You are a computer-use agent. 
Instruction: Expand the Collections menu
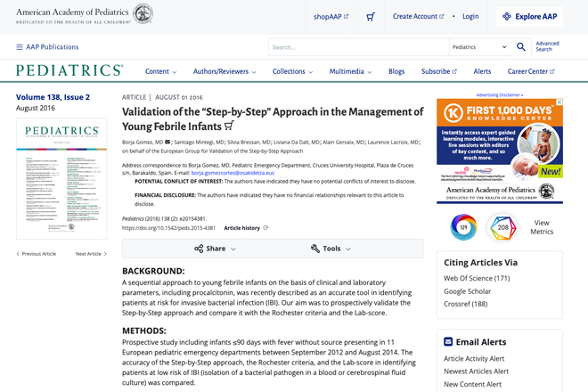click(292, 71)
